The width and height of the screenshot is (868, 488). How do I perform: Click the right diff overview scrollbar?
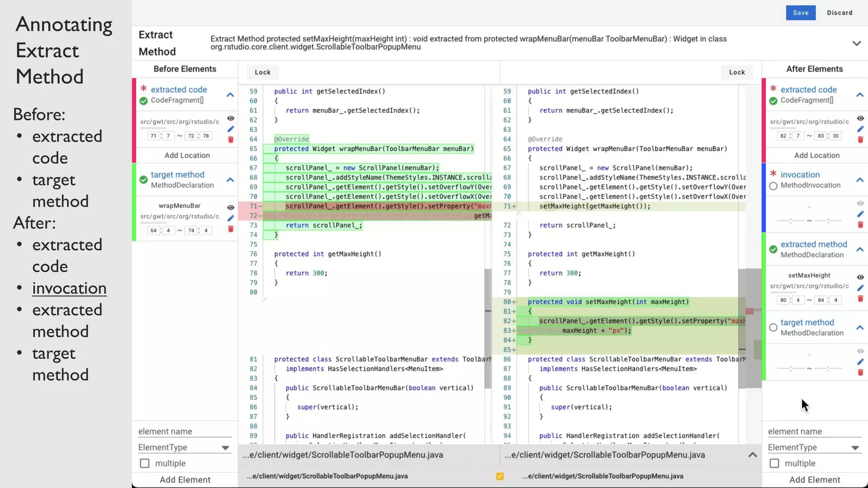click(750, 328)
